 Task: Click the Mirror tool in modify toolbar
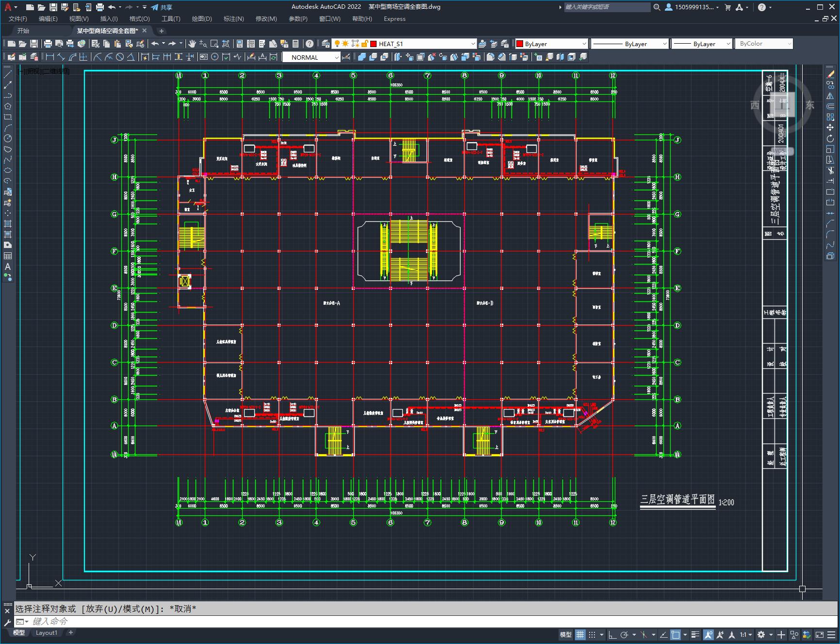coord(830,96)
